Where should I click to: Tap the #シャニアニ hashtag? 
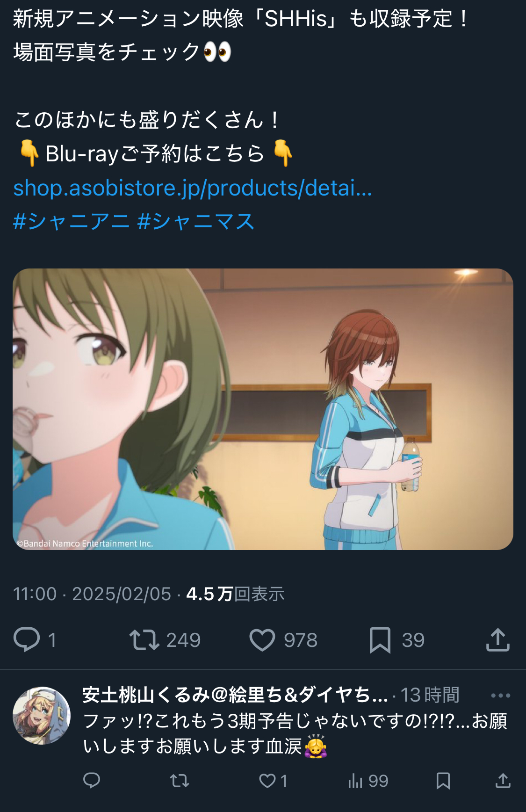(x=71, y=221)
